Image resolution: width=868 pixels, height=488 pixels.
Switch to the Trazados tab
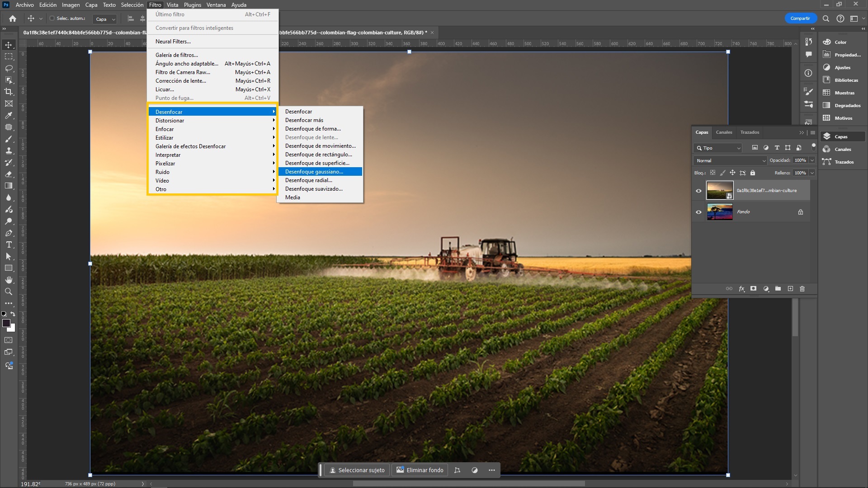750,132
